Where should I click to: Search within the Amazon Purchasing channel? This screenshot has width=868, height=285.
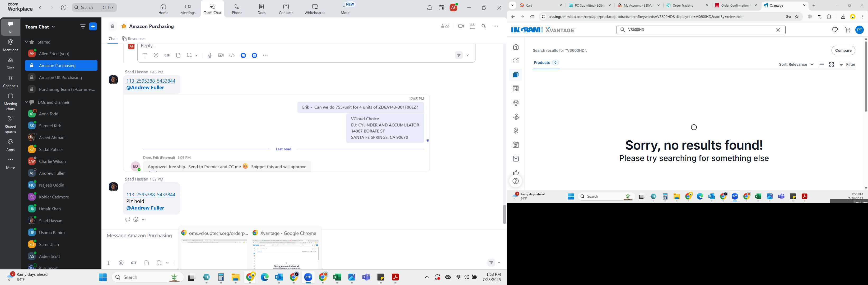click(484, 26)
